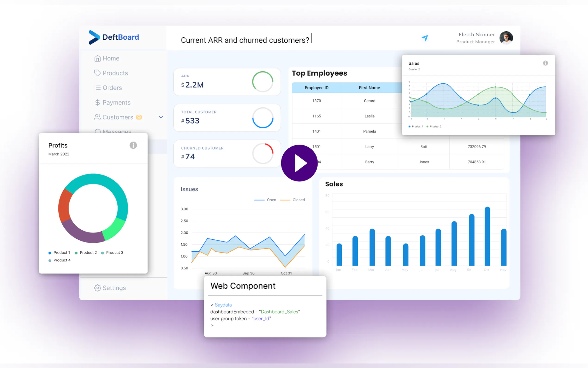The width and height of the screenshot is (588, 368).
Task: Click the Saydata link in Web Component
Action: (223, 305)
